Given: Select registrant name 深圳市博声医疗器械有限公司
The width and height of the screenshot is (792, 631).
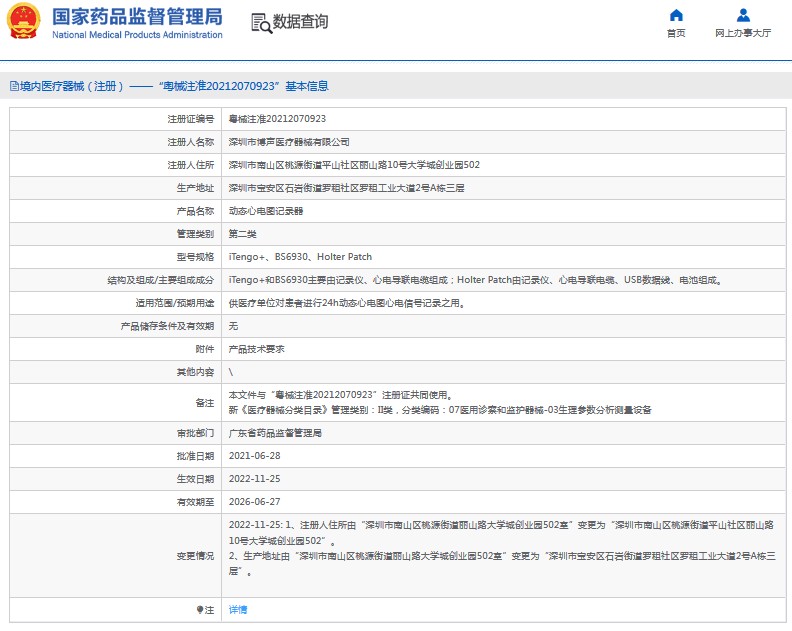Looking at the screenshot, I should click(x=289, y=142).
